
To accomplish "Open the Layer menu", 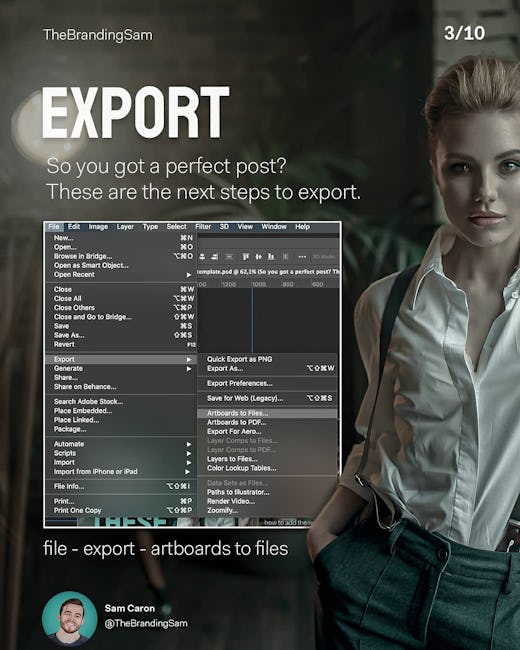I will 125,227.
